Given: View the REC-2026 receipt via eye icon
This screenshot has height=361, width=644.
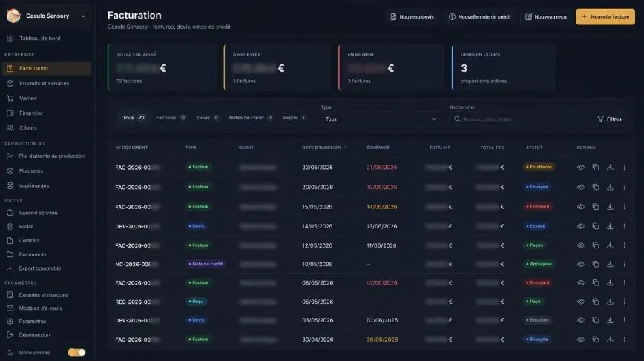Looking at the screenshot, I should [581, 302].
